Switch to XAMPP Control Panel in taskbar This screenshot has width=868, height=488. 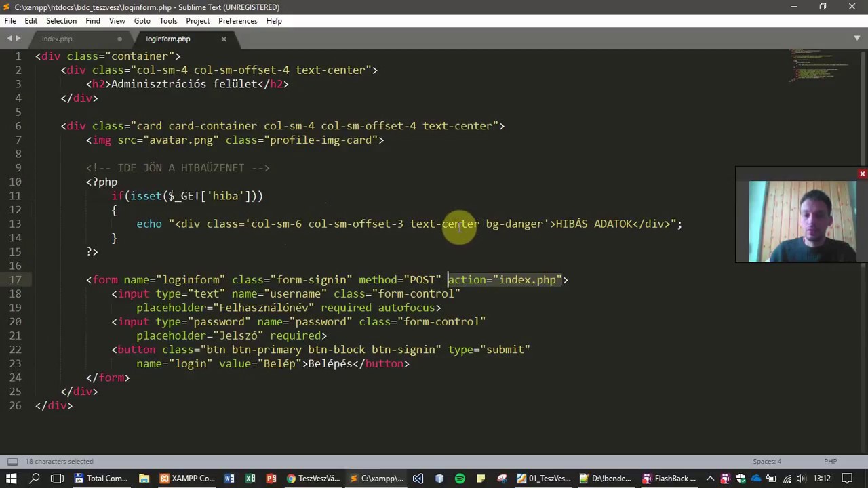(x=187, y=479)
